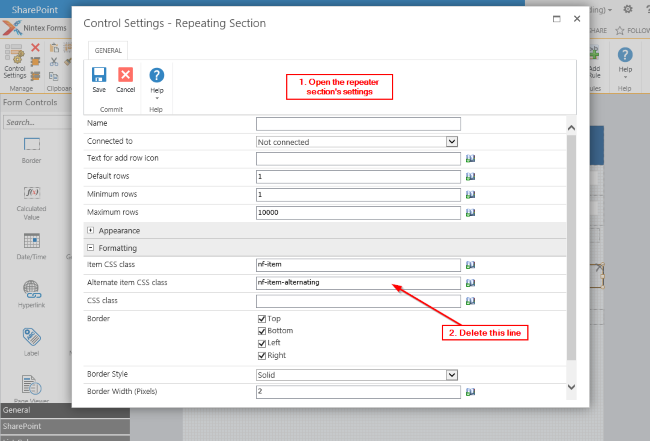Select the Page Viewer control

tap(32, 389)
